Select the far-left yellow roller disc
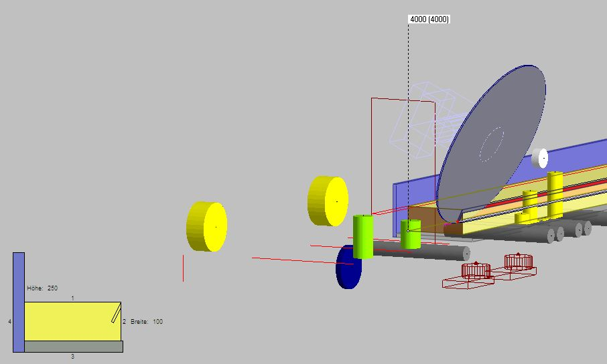The width and height of the screenshot is (607, 364). pyautogui.click(x=207, y=227)
